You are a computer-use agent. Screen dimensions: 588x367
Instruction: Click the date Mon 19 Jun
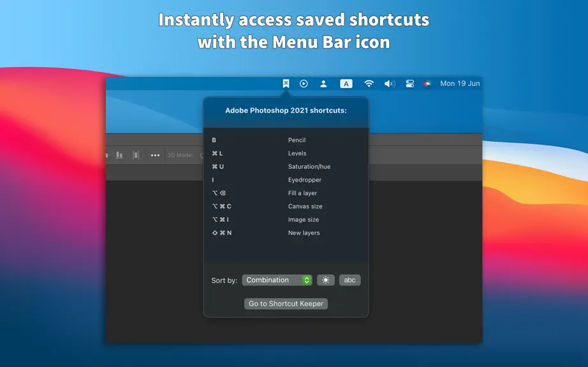[460, 83]
